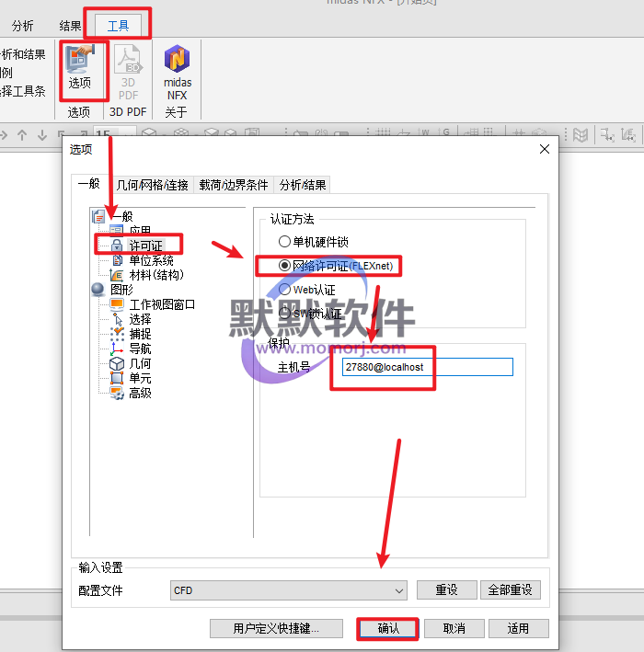Viewport: 644px width, 652px height.
Task: Select 许可证 in the options tree
Action: pos(144,246)
